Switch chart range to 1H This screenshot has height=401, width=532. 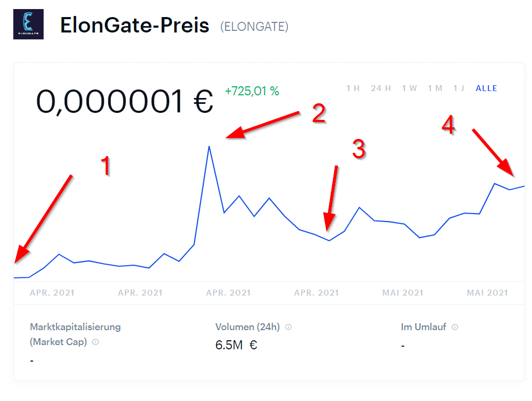click(x=353, y=88)
